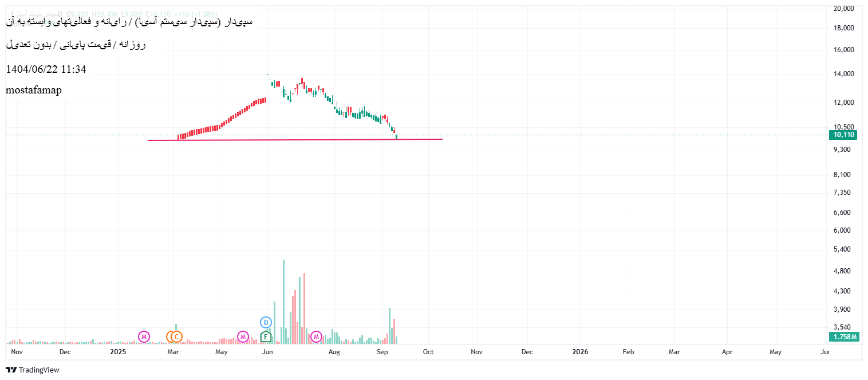The image size is (868, 380).
Task: Click the faint OHLC legend line at top
Action: [115, 12]
